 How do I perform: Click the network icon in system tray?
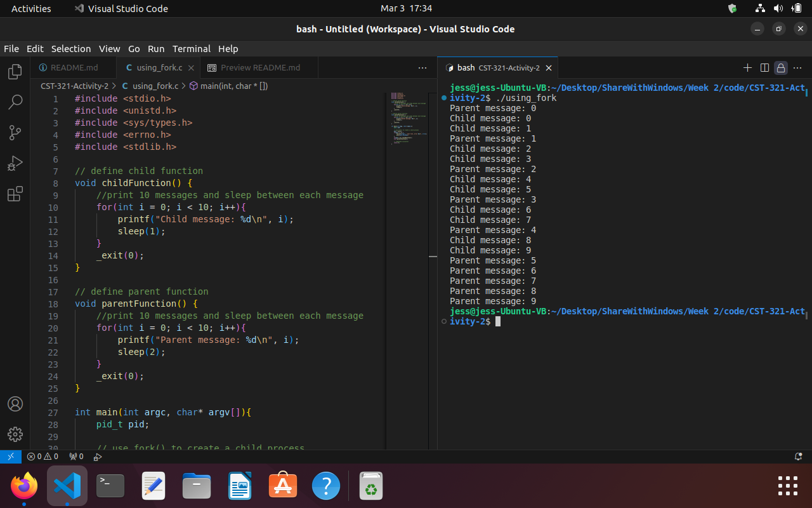[760, 8]
